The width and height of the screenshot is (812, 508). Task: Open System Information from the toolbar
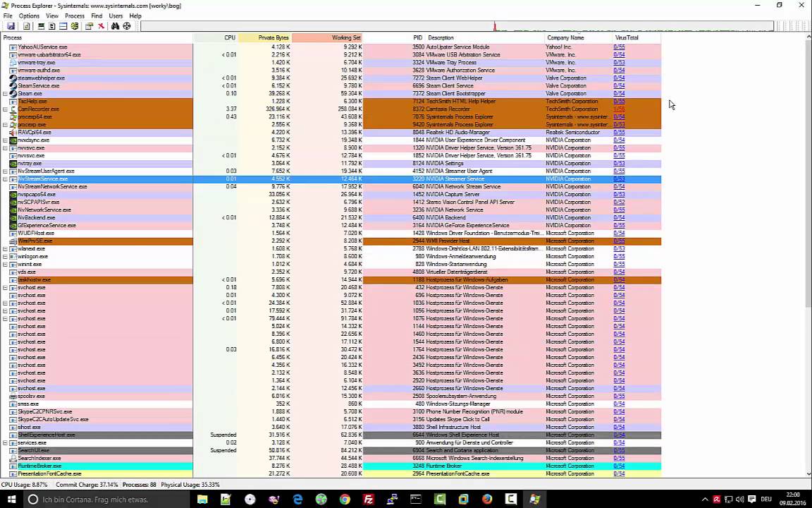pos(41,26)
